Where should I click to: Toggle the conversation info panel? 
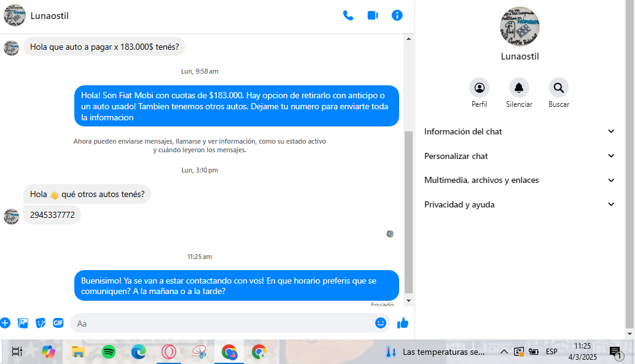point(397,15)
